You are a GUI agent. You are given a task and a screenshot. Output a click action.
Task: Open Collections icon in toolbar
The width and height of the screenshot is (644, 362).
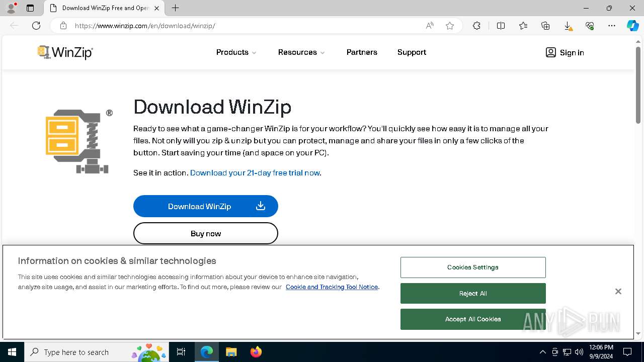click(545, 26)
